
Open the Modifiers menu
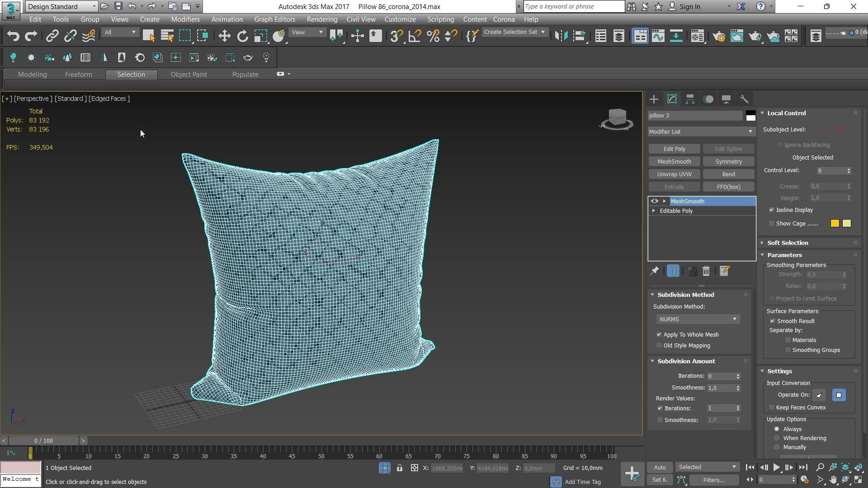[185, 19]
